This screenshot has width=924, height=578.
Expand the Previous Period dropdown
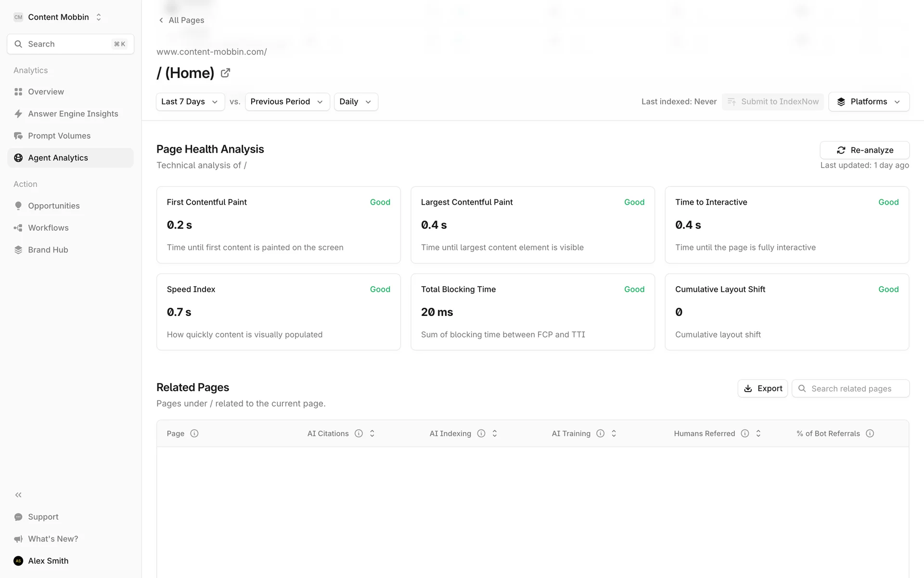(287, 102)
